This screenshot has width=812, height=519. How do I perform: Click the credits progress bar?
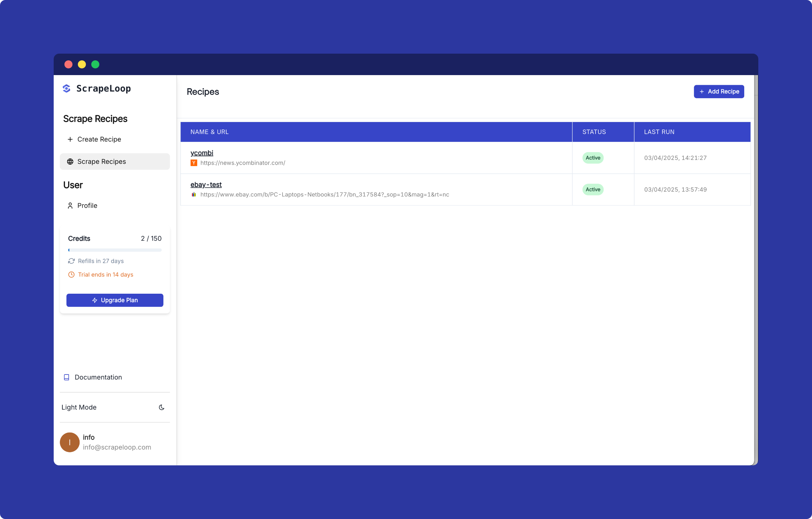pyautogui.click(x=115, y=250)
